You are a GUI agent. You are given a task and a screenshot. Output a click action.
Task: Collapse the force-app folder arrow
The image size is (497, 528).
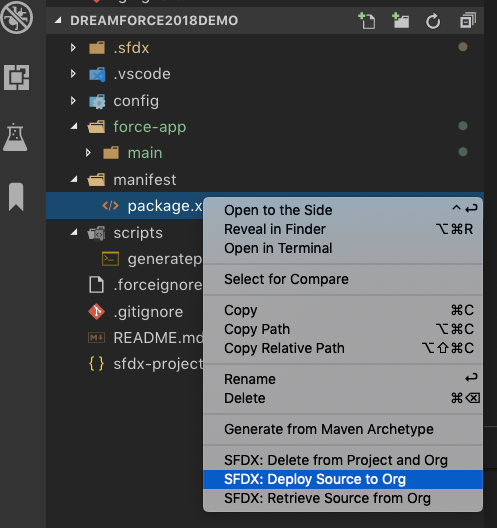point(74,126)
